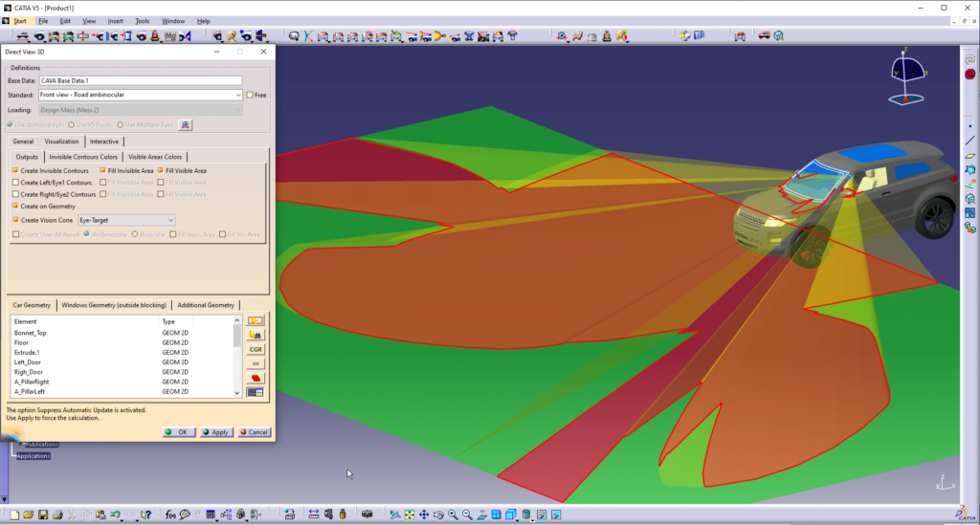Select the Bonnet_Top row in list
Screen dimensions: 980x525
click(x=122, y=333)
